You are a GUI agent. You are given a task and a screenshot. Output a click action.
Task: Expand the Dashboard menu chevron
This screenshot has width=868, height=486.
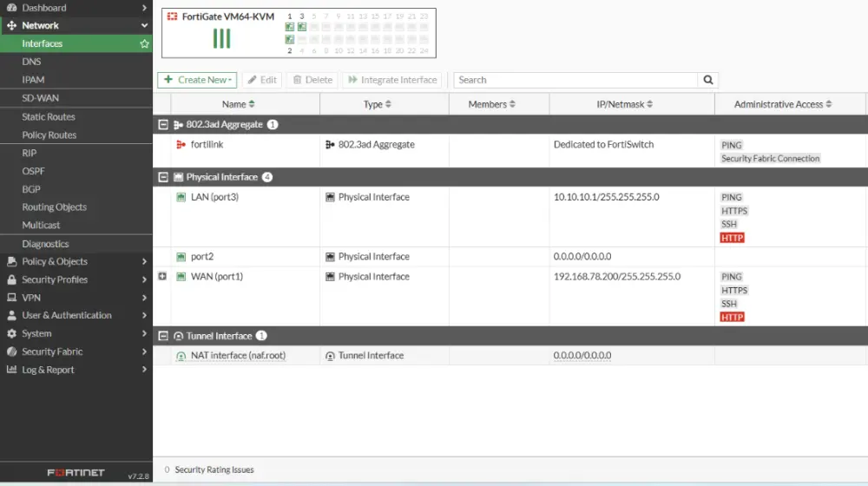click(144, 8)
